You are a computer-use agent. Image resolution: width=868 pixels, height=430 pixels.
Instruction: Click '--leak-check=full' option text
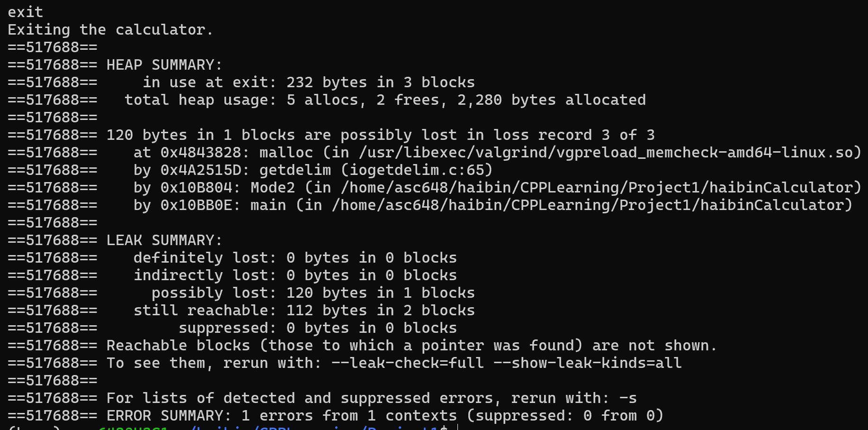pyautogui.click(x=407, y=363)
